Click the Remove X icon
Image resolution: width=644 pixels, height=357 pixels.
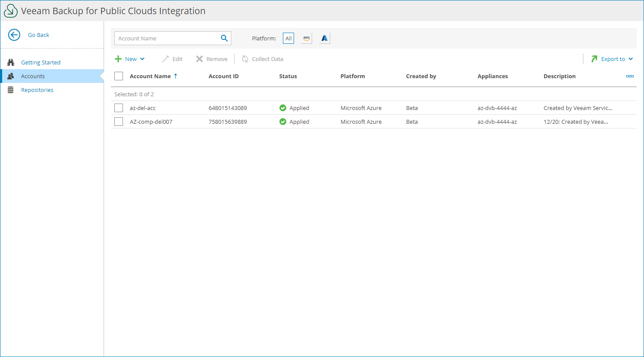coord(199,59)
